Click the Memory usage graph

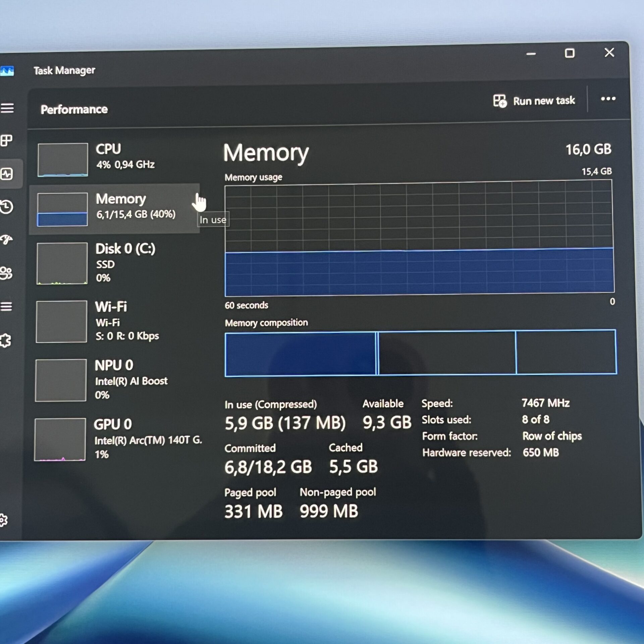tap(419, 238)
